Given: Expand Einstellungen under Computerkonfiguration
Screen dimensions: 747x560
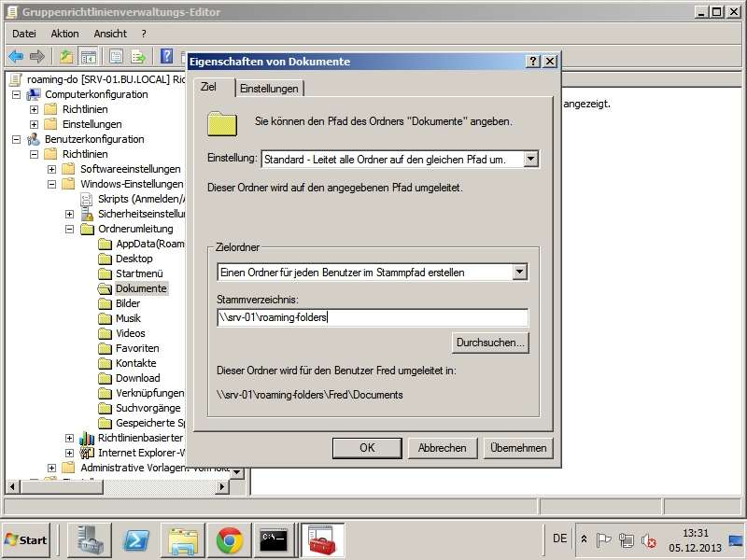Looking at the screenshot, I should (34, 124).
